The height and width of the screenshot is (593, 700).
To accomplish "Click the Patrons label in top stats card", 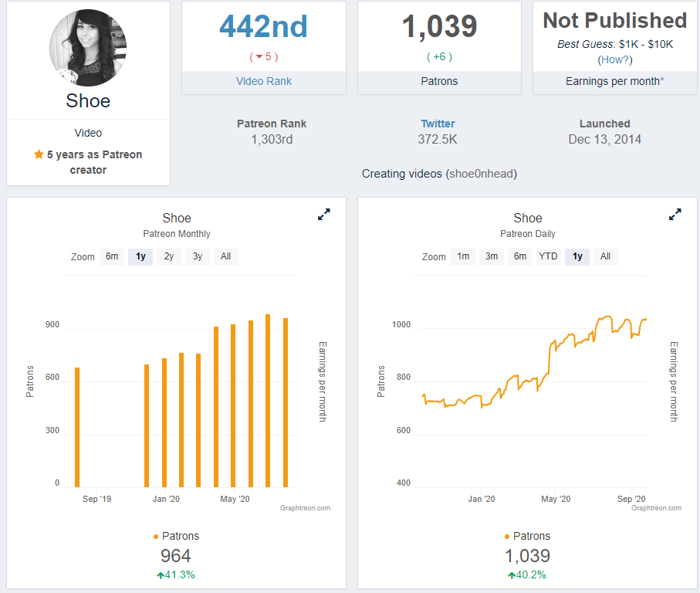I will tap(439, 81).
